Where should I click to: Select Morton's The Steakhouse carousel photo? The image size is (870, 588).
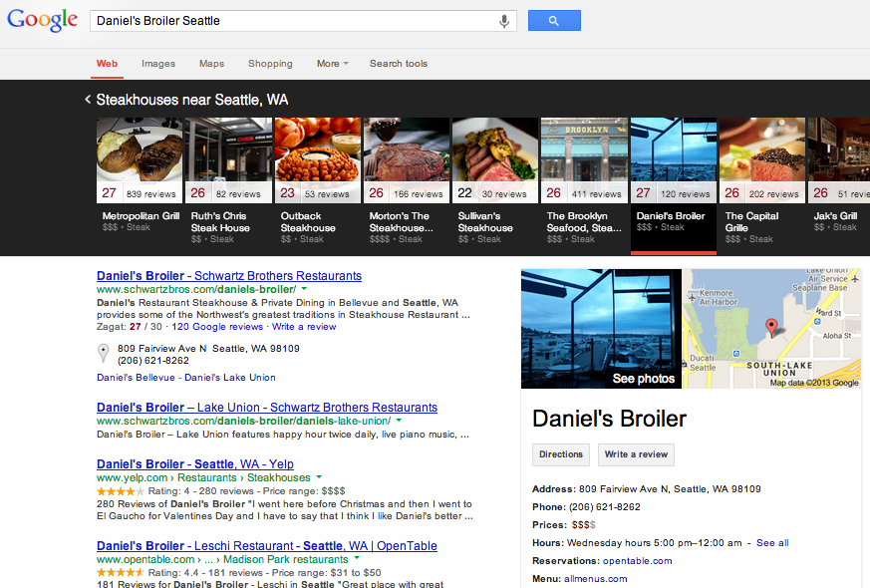407,160
